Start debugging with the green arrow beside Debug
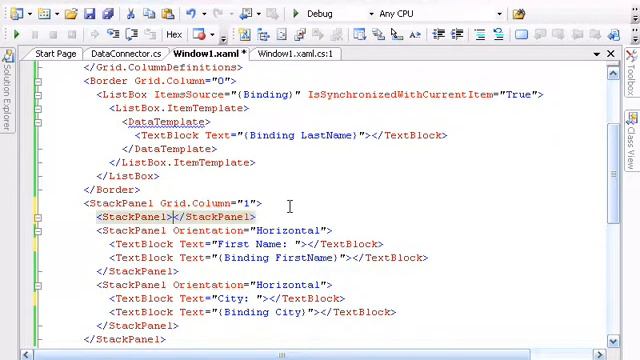640x360 pixels. [x=296, y=14]
